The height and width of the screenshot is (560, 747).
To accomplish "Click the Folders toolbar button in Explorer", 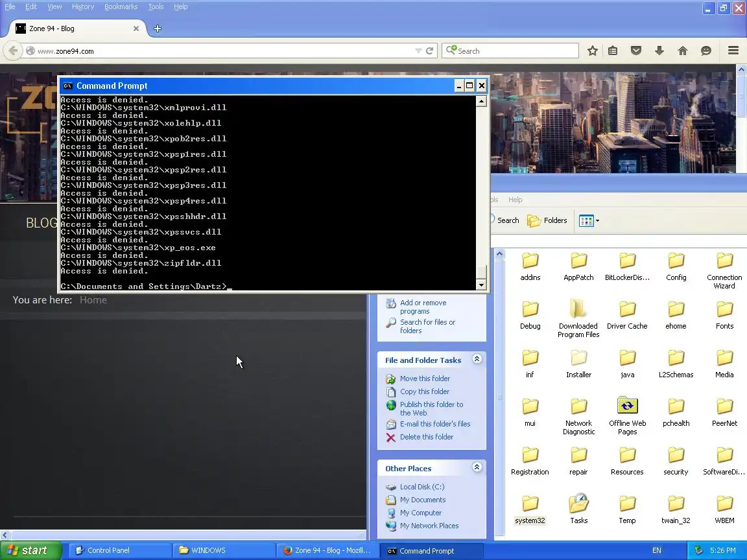I will (547, 220).
